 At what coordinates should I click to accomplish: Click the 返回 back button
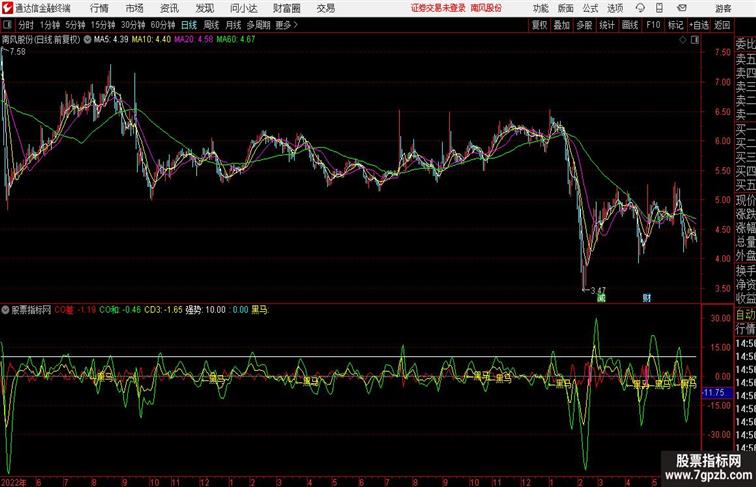tap(722, 25)
